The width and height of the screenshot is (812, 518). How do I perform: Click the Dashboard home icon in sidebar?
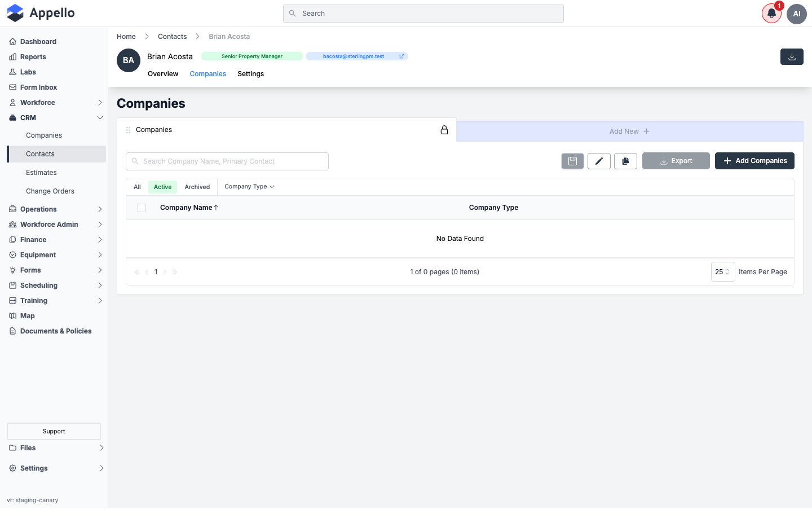click(x=12, y=42)
